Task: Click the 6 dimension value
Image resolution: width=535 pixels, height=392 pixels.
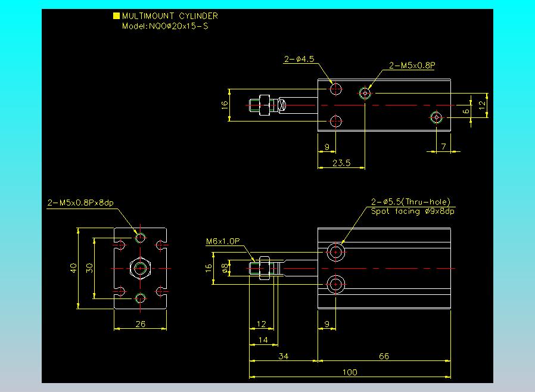Action: pos(466,111)
